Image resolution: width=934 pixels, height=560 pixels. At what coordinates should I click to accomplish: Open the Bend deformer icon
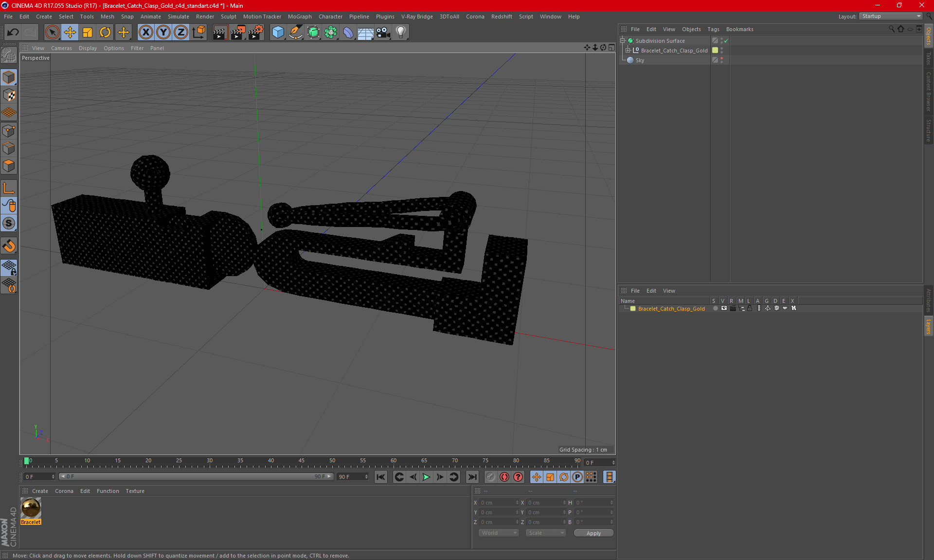(x=348, y=33)
